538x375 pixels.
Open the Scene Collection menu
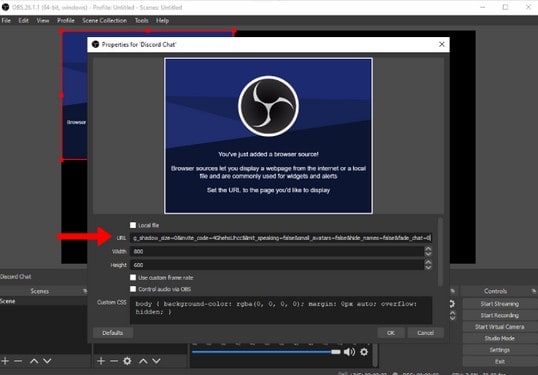click(104, 21)
